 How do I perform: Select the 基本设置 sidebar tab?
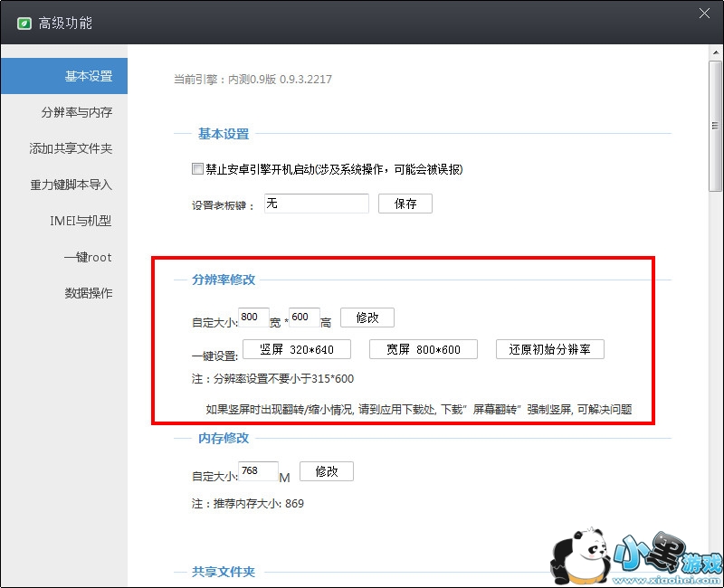(x=64, y=76)
